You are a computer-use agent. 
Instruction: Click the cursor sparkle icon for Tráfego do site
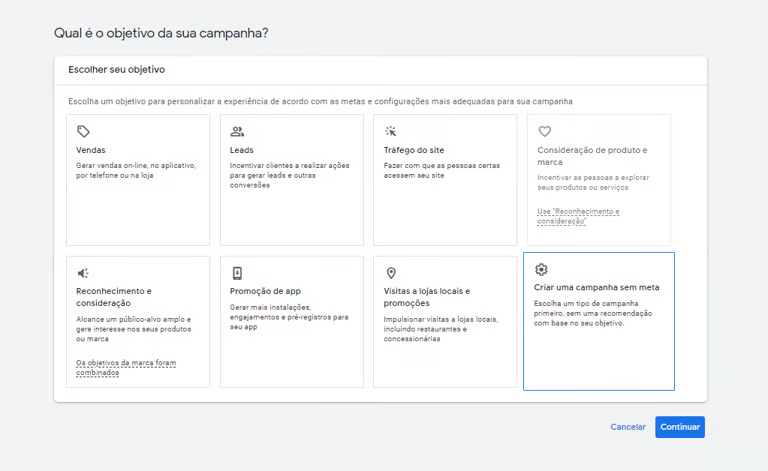coord(390,131)
